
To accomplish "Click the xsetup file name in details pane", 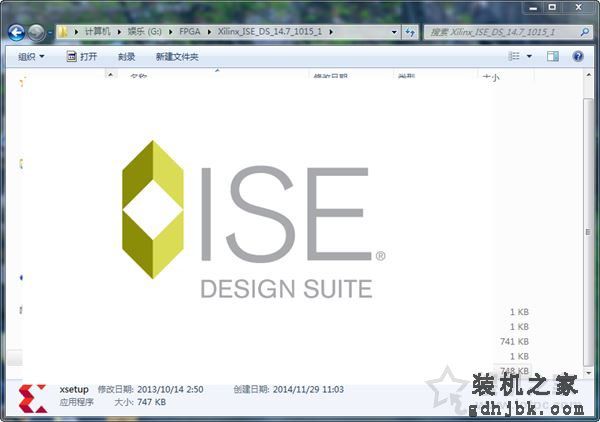I will [x=74, y=389].
